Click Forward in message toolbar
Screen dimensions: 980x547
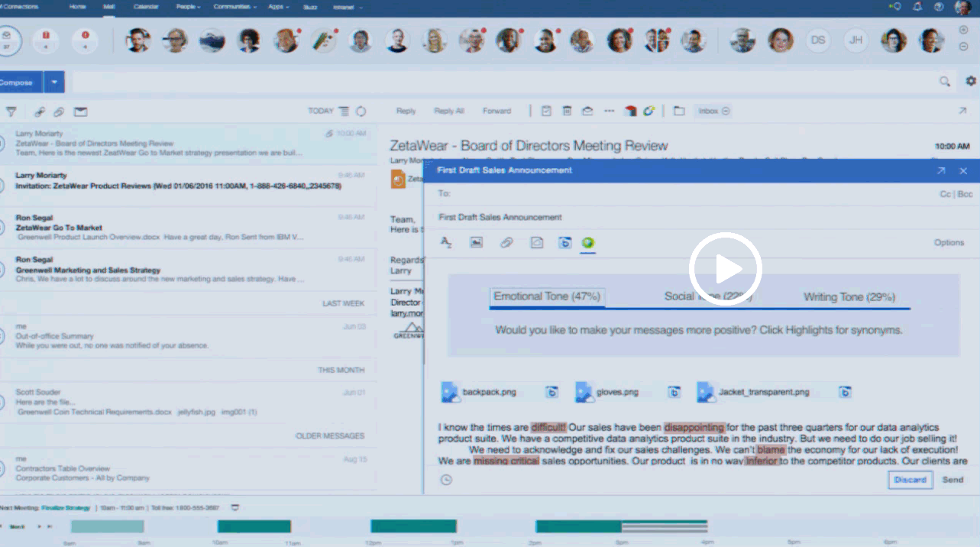point(496,111)
